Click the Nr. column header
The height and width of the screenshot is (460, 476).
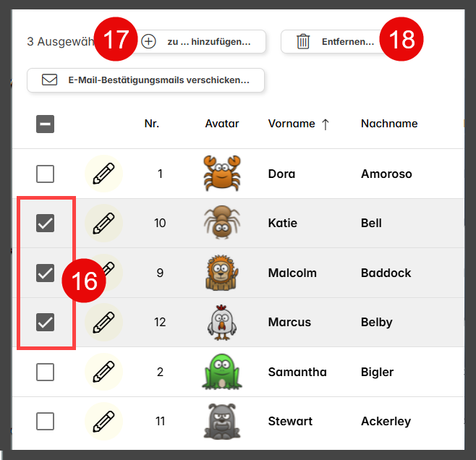pyautogui.click(x=152, y=124)
